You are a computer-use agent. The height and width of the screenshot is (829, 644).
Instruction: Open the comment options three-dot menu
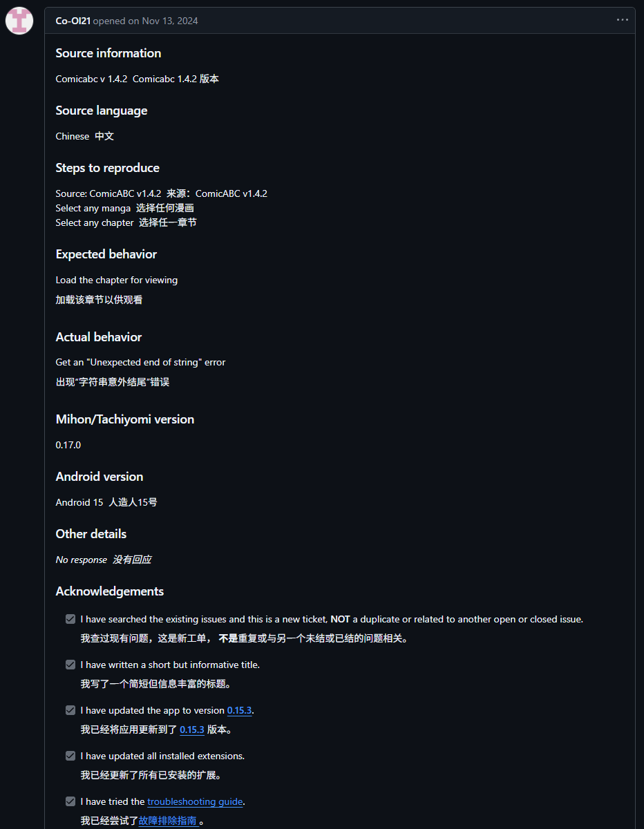(623, 20)
